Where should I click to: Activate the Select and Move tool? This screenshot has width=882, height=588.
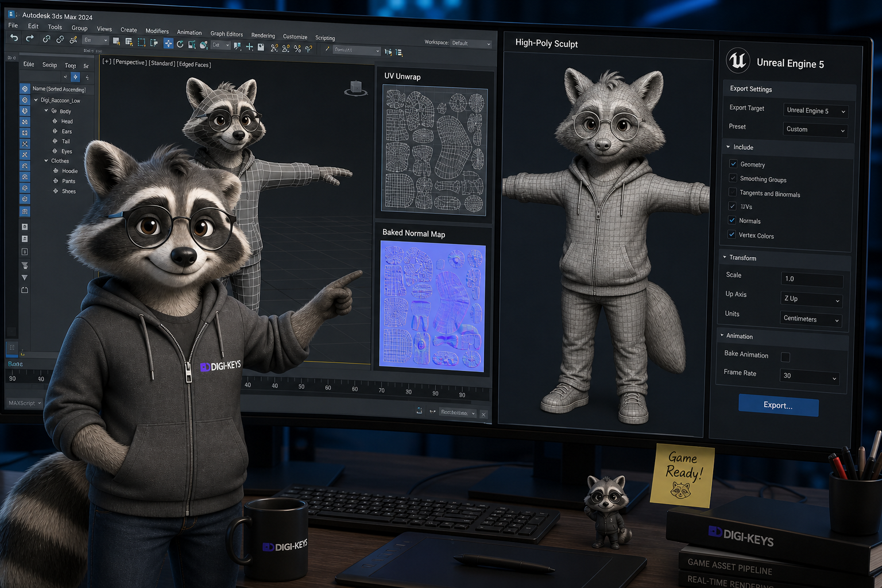coord(168,43)
